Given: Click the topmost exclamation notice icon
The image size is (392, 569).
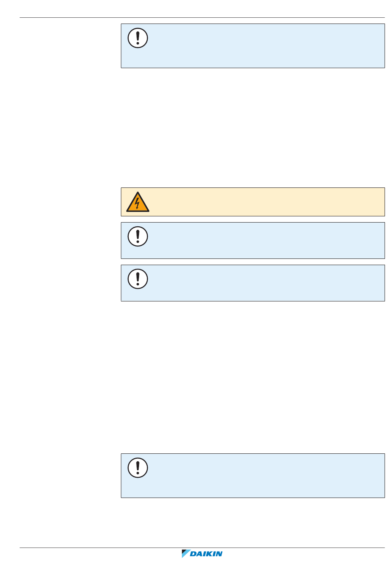Looking at the screenshot, I should [138, 38].
